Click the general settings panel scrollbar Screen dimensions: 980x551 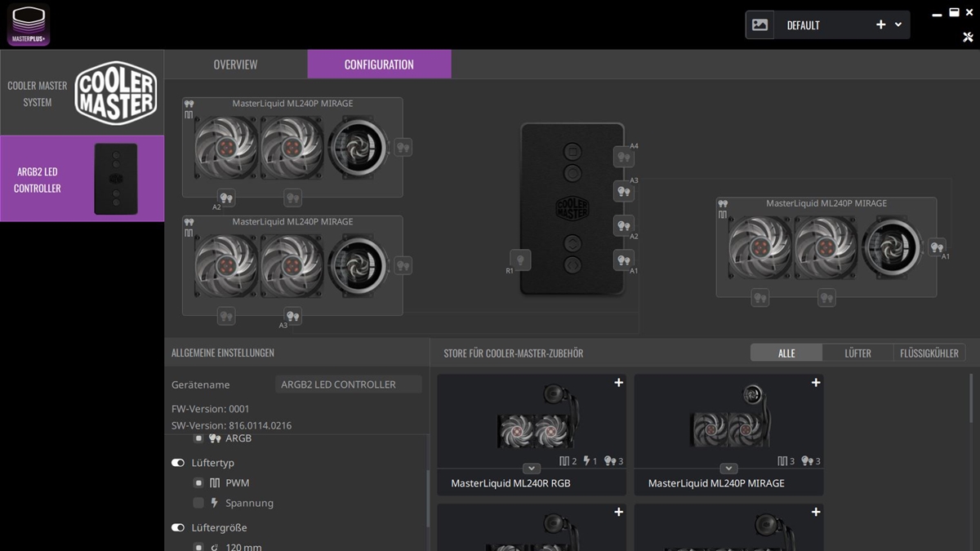pyautogui.click(x=427, y=498)
